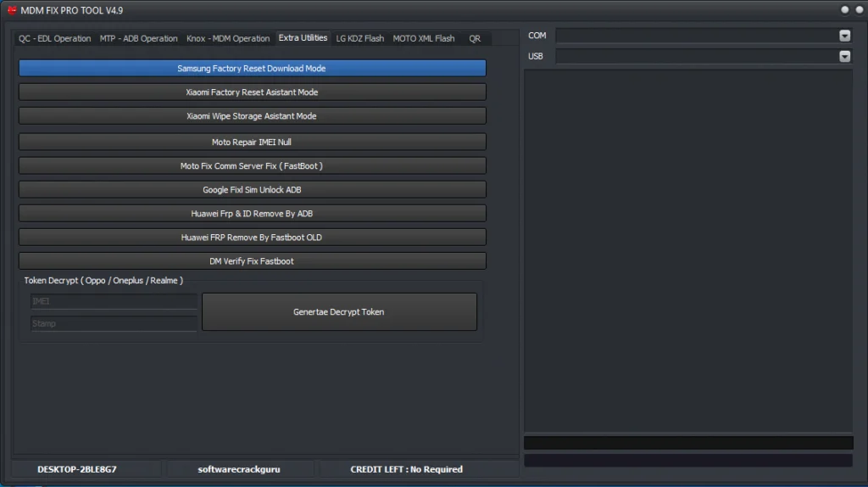The height and width of the screenshot is (487, 868).
Task: Click DM Verify Fix Fastboot button
Action: pos(252,261)
